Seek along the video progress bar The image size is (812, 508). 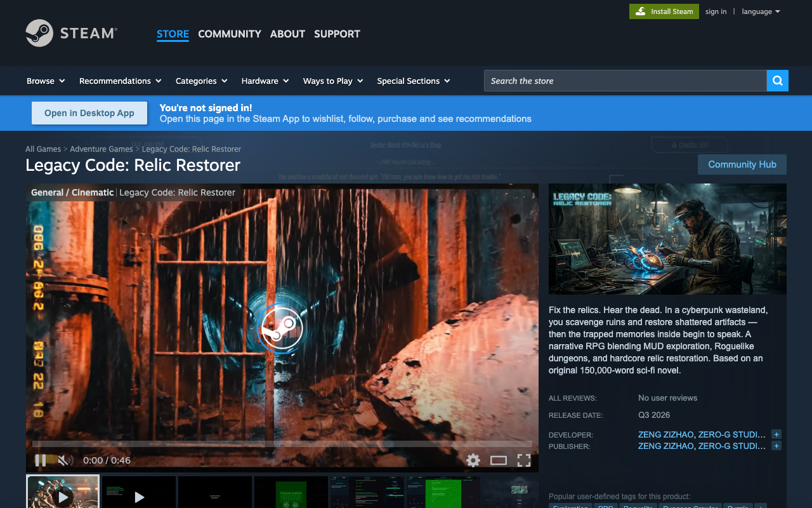pos(282,444)
